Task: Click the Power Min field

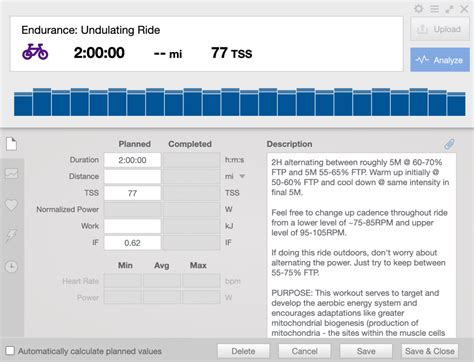Action: coord(122,297)
